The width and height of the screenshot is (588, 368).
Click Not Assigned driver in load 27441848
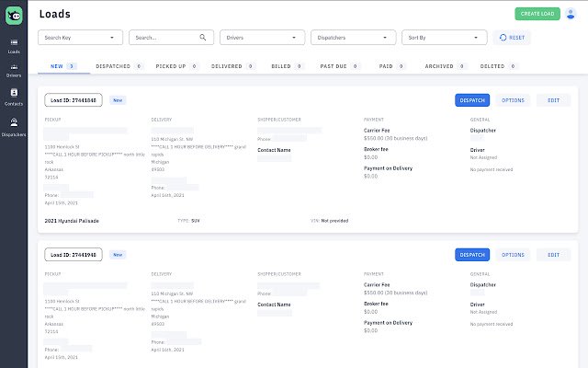[483, 157]
